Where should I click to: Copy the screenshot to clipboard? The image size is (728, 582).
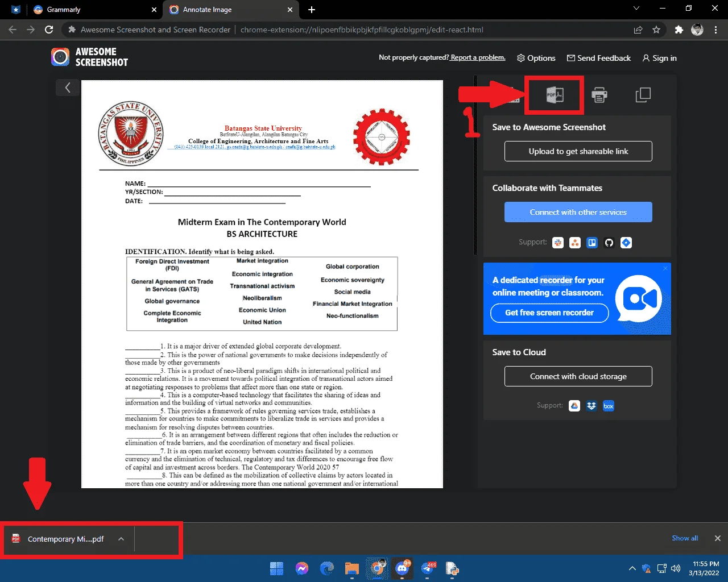click(x=643, y=95)
